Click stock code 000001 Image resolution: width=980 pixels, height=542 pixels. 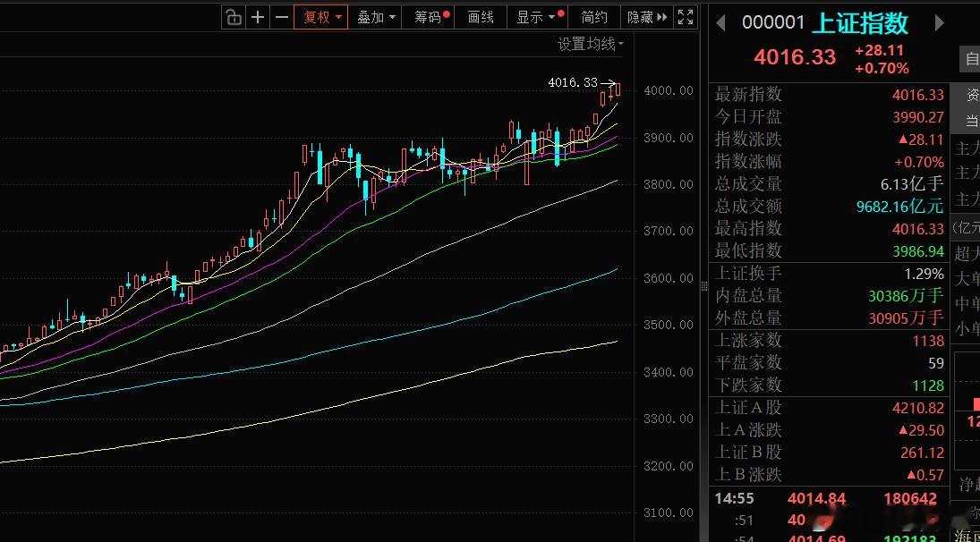click(773, 22)
